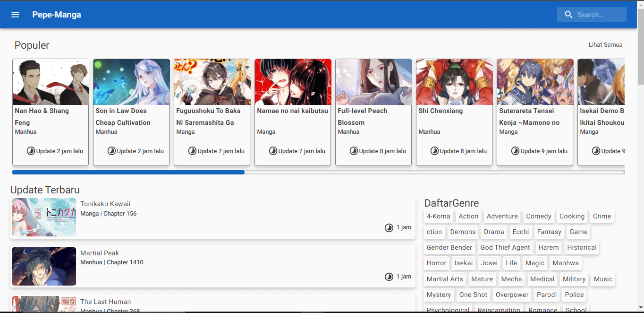Select the Game genre chip
The width and height of the screenshot is (644, 313).
click(x=578, y=232)
